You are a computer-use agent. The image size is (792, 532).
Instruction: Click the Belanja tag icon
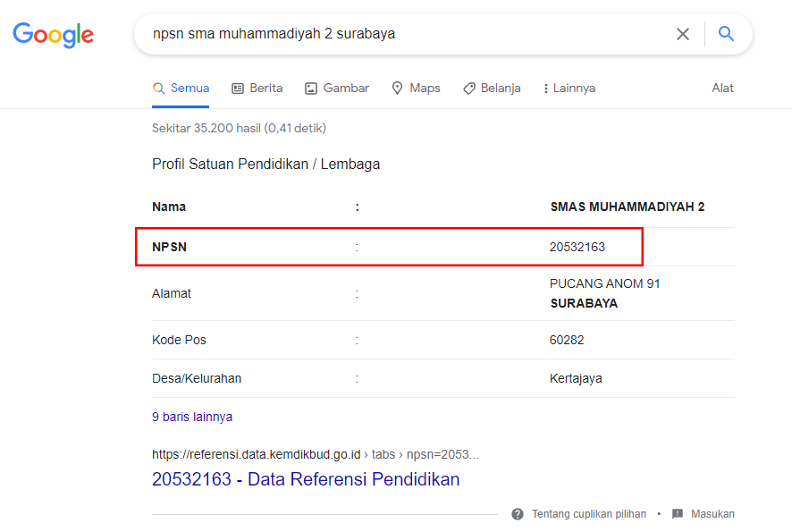(x=469, y=89)
